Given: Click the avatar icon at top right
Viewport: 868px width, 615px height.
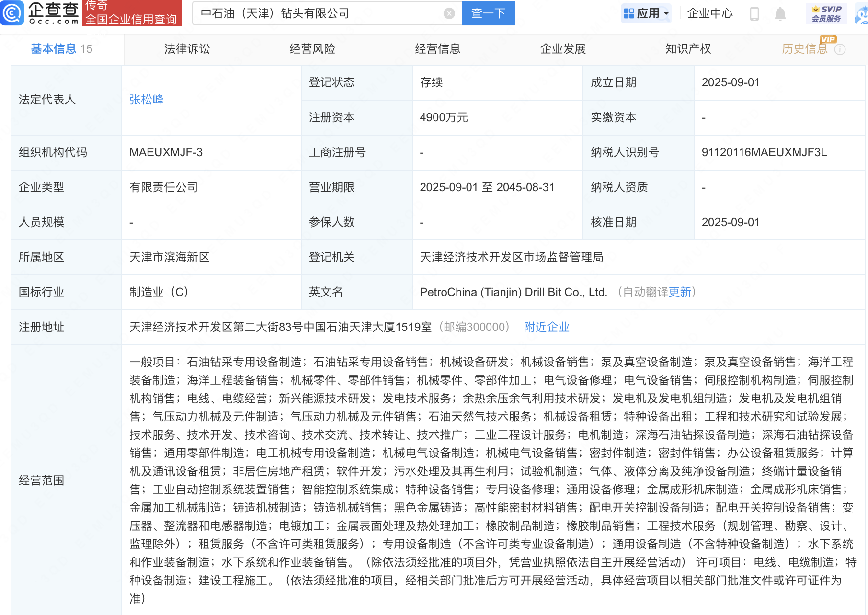Looking at the screenshot, I should point(862,14).
